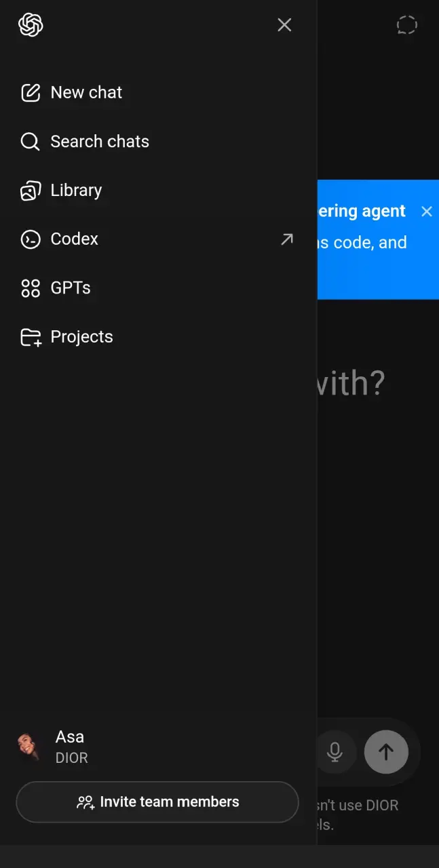Click the Projects folder icon
The height and width of the screenshot is (868, 439).
pos(30,336)
